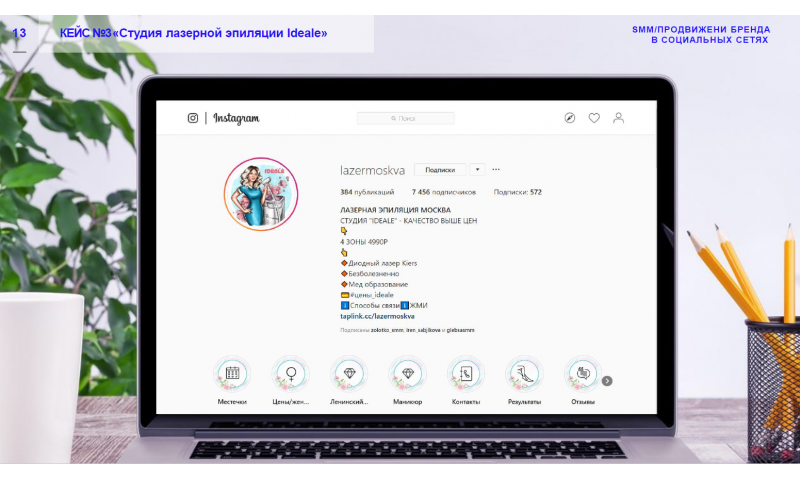Viewport: 800px width, 480px height.
Task: Click the Поиск search field
Action: click(406, 118)
